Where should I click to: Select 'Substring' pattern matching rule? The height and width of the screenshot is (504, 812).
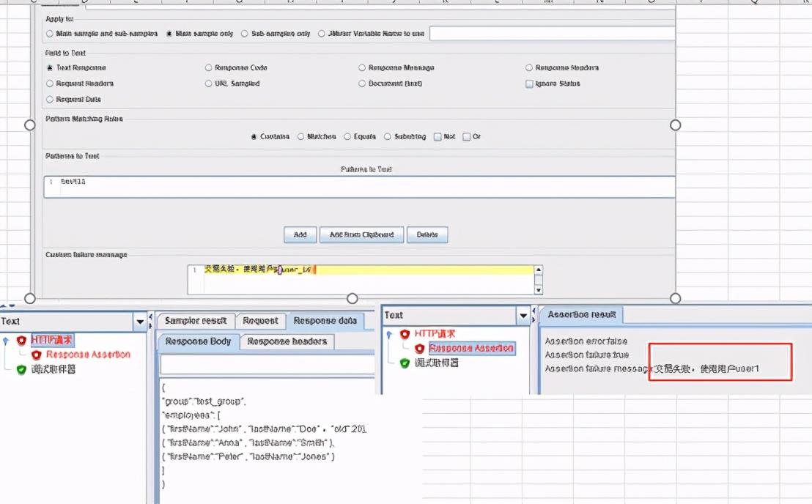pos(388,136)
